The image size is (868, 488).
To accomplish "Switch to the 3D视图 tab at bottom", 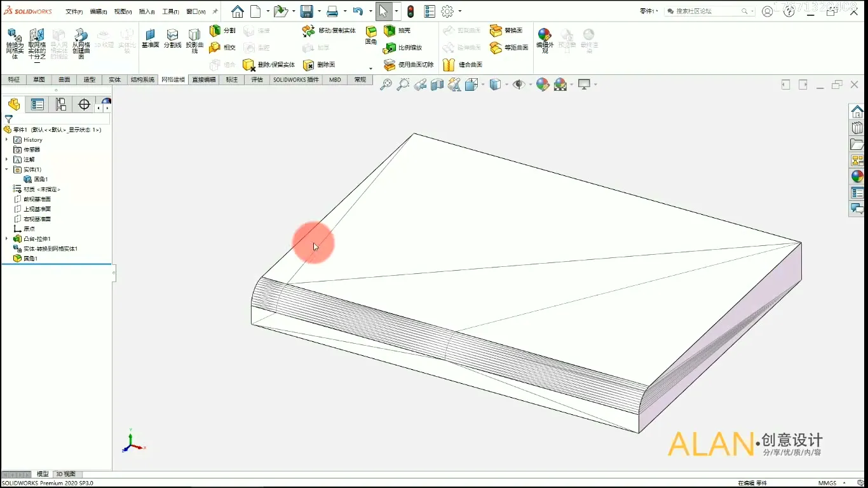I will 66,473.
